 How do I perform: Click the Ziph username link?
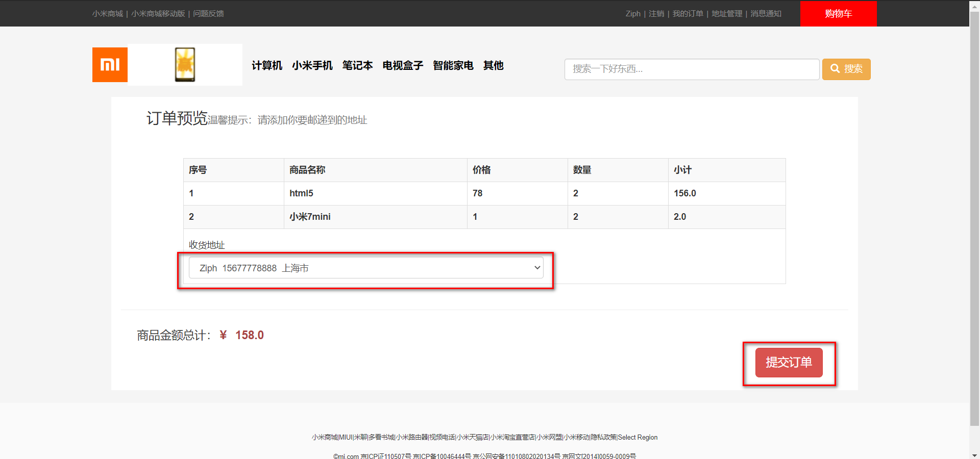[633, 14]
